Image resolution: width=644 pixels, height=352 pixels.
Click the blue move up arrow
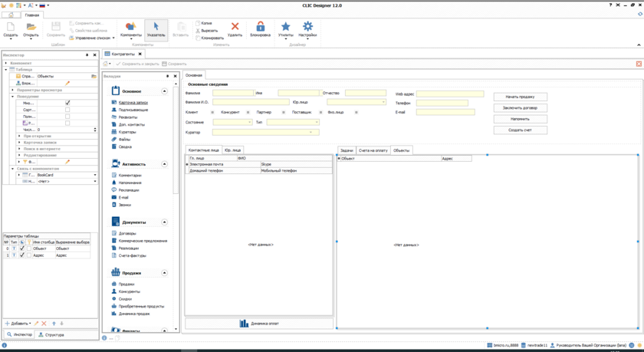(54, 324)
